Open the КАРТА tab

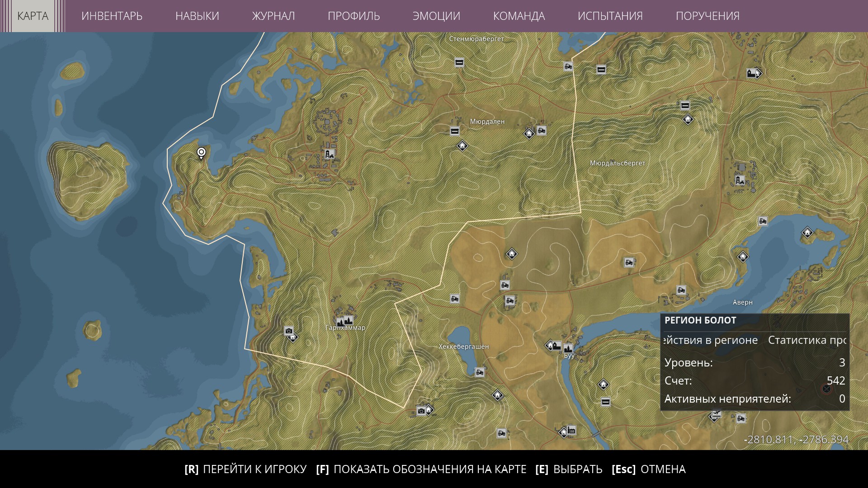pyautogui.click(x=33, y=16)
